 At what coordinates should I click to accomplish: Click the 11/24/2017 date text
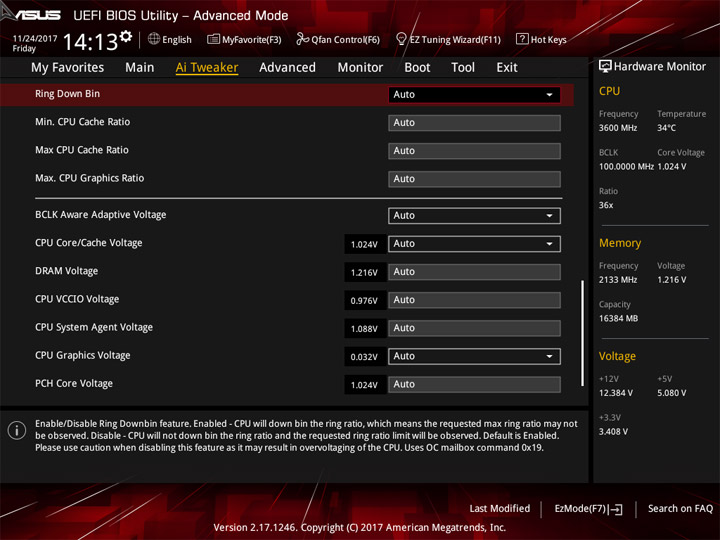pos(35,39)
